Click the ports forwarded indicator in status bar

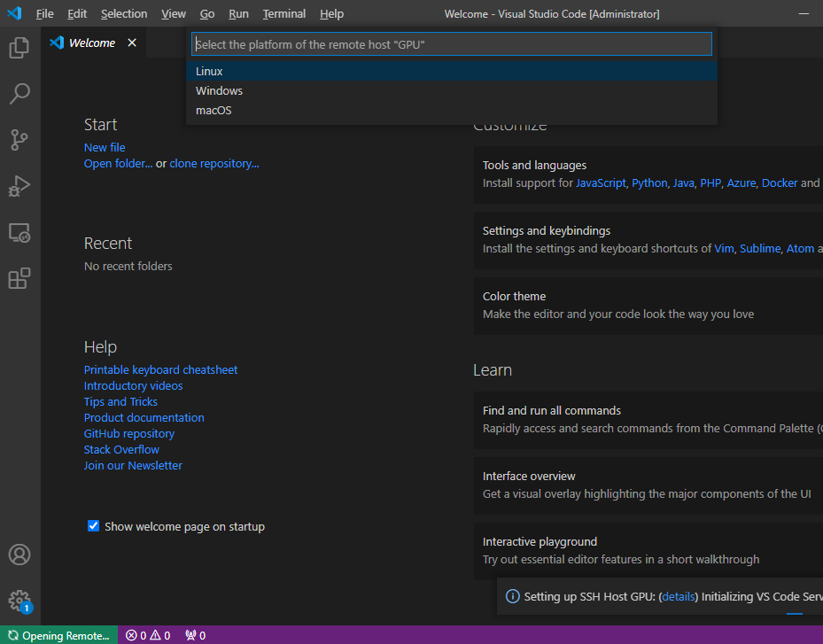tap(195, 636)
